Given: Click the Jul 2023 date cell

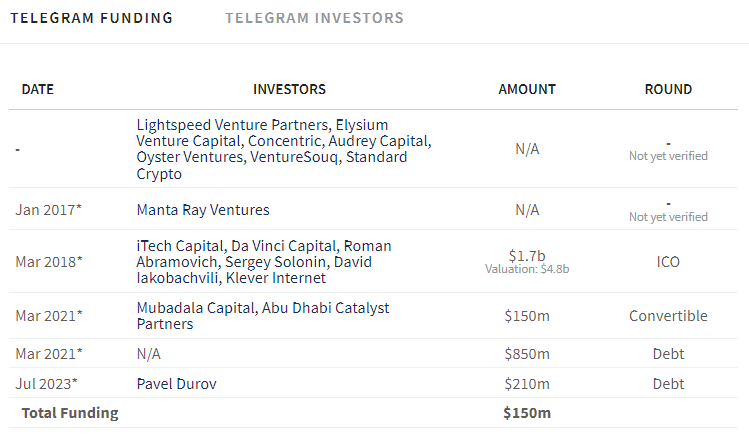Looking at the screenshot, I should pos(46,384).
